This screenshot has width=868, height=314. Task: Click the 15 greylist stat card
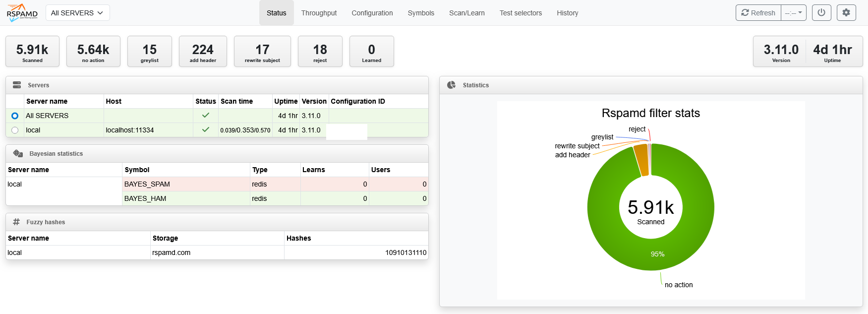[x=150, y=51]
